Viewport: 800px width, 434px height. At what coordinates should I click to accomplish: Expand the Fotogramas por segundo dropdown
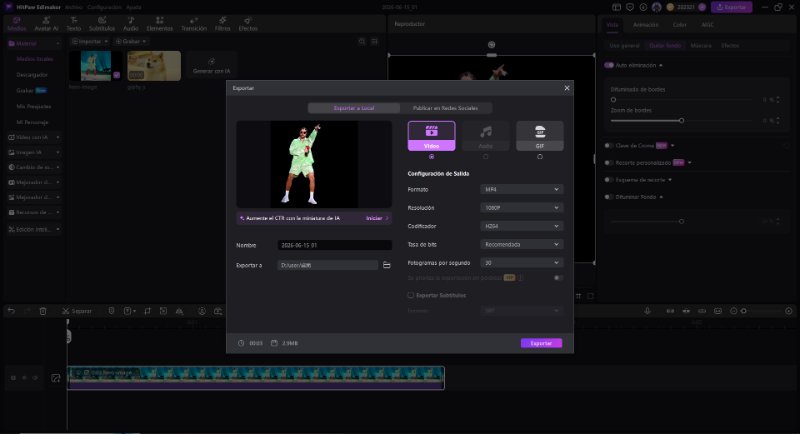point(521,263)
